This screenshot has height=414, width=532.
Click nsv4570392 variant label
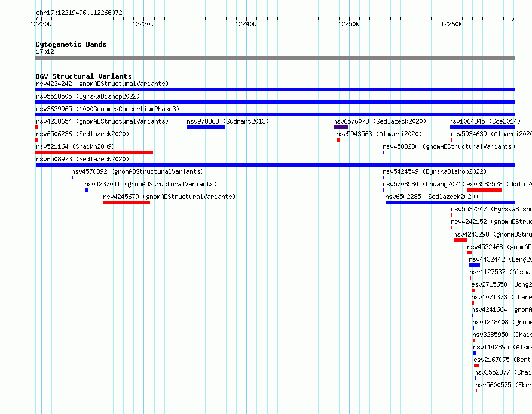(x=137, y=171)
